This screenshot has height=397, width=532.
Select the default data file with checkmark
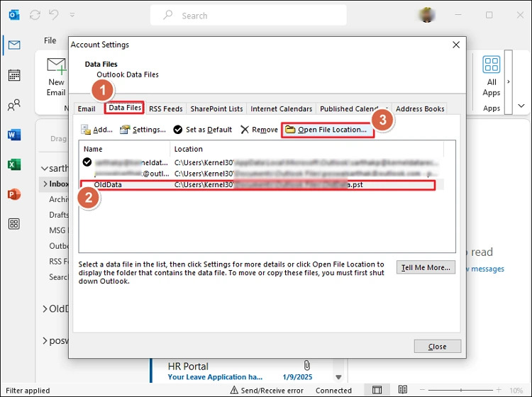[x=262, y=162]
